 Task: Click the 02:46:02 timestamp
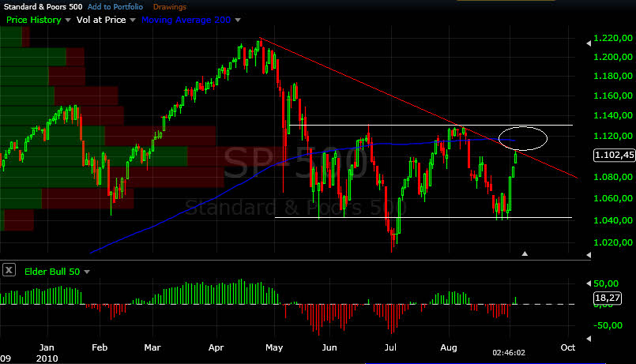pyautogui.click(x=509, y=353)
